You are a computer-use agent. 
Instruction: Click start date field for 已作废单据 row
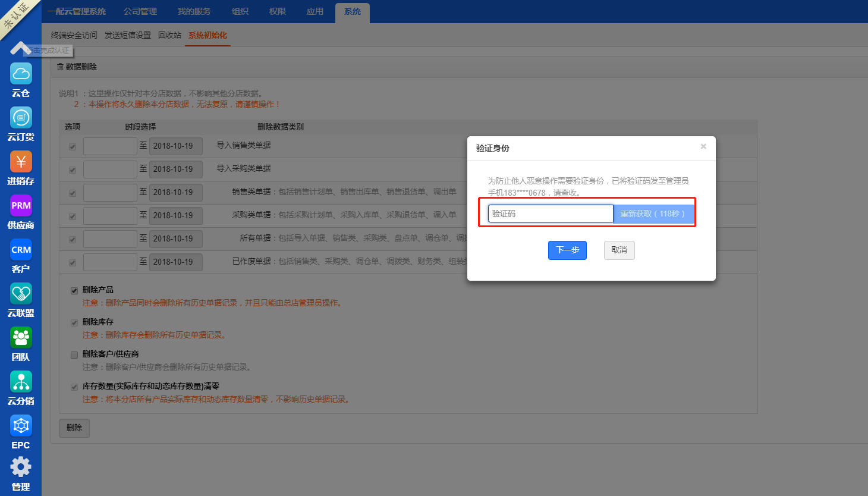pyautogui.click(x=110, y=262)
